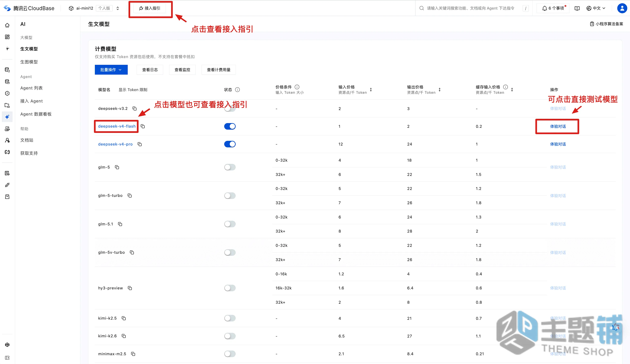This screenshot has width=630, height=364.
Task: Enable the deepseek-v3.2 model toggle
Action: [x=230, y=109]
